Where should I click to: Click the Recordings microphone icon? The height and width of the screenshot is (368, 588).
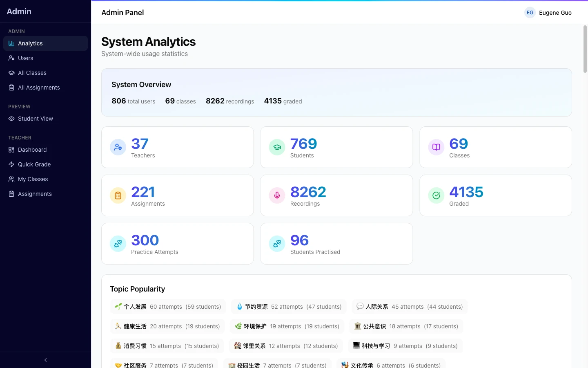(277, 195)
